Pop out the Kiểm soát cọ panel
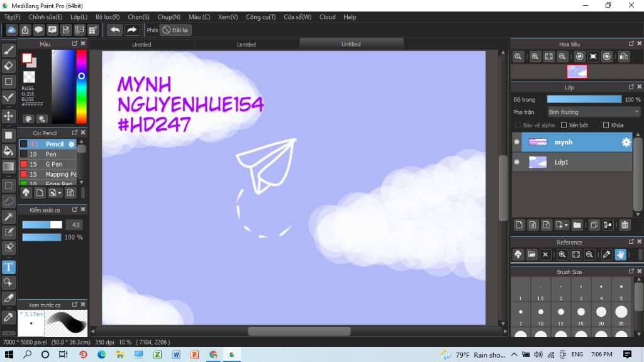644x362 pixels. (75, 209)
